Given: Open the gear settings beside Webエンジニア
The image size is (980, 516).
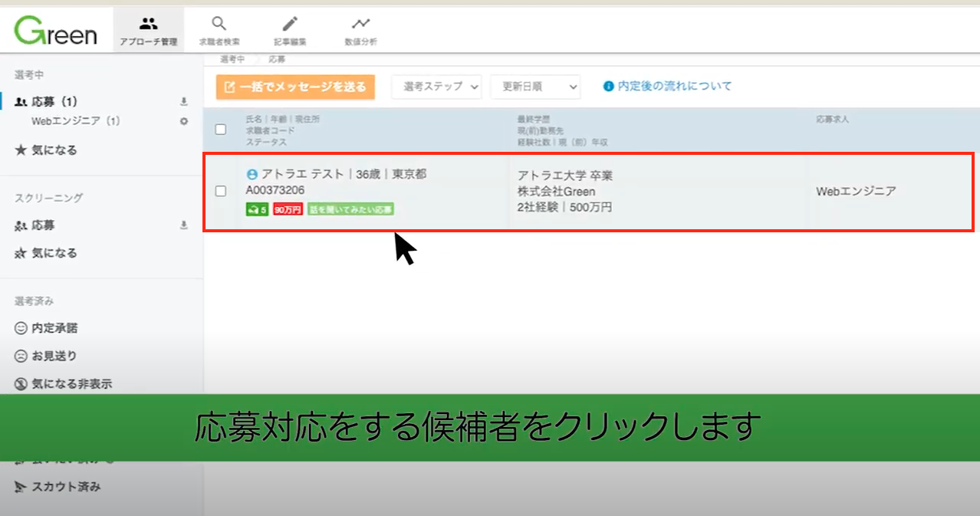Looking at the screenshot, I should click(183, 121).
